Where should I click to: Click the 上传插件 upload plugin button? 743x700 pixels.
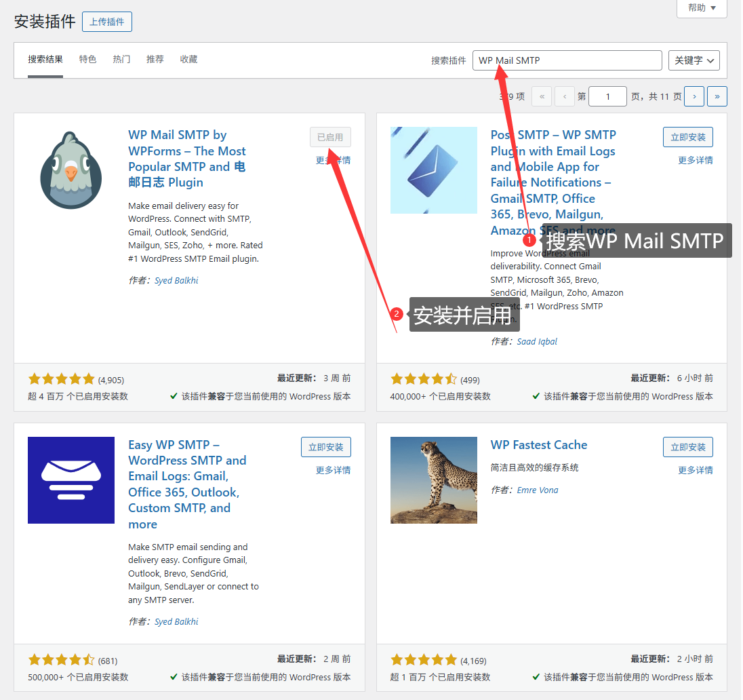107,22
